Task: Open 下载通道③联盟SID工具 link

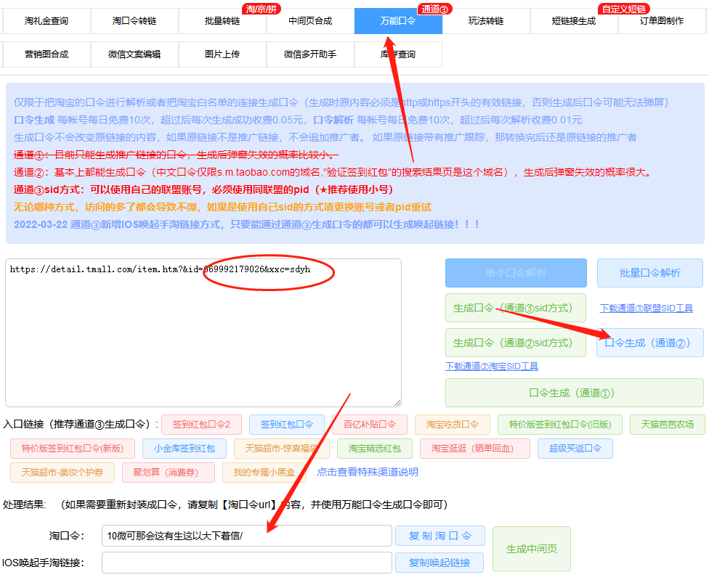Action: [x=646, y=309]
